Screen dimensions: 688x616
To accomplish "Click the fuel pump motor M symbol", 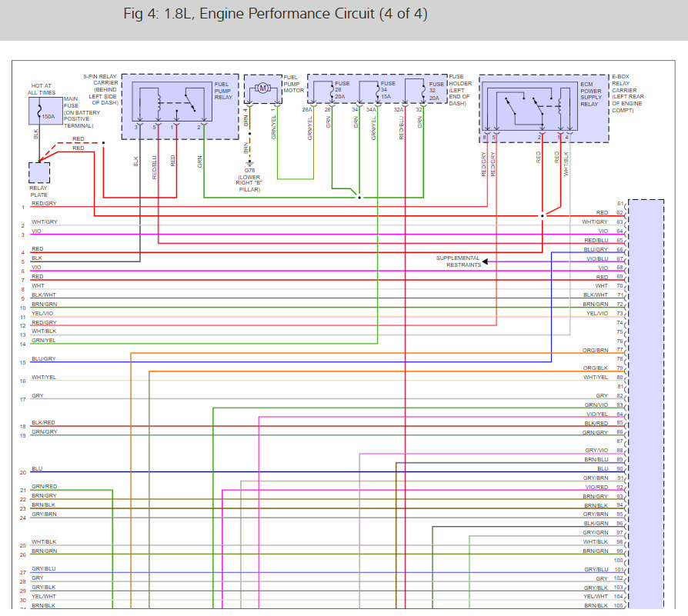I will [262, 88].
